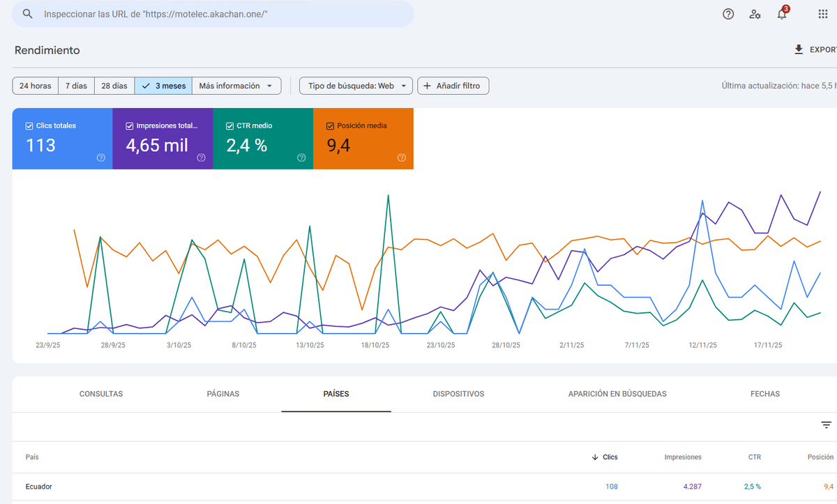Open the help question mark icon
Viewport: 837px width, 504px height.
(728, 14)
